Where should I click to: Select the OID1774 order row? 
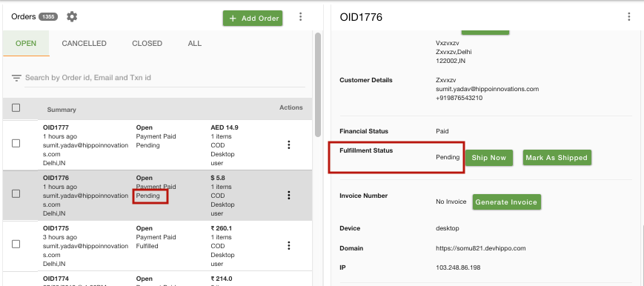(x=157, y=279)
